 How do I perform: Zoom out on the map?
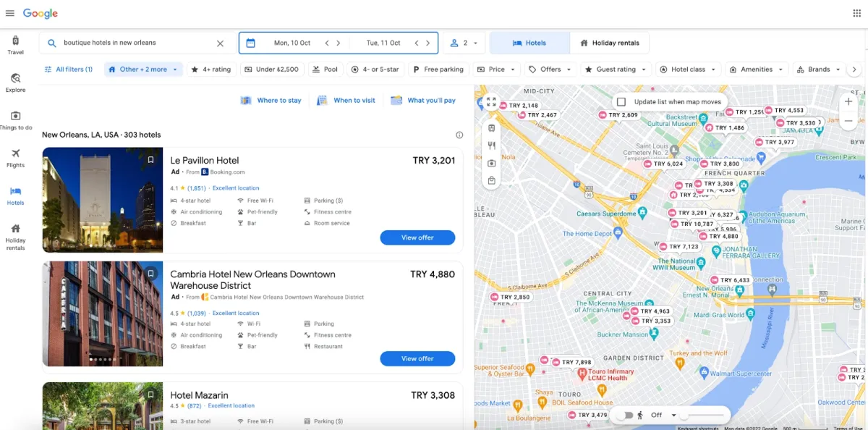848,122
